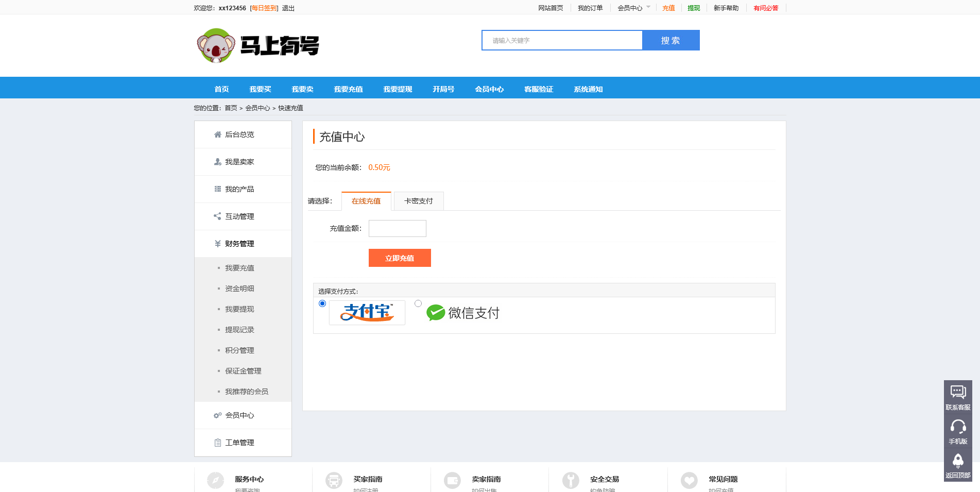
Task: Open 手机版 headset icon
Action: [x=958, y=427]
